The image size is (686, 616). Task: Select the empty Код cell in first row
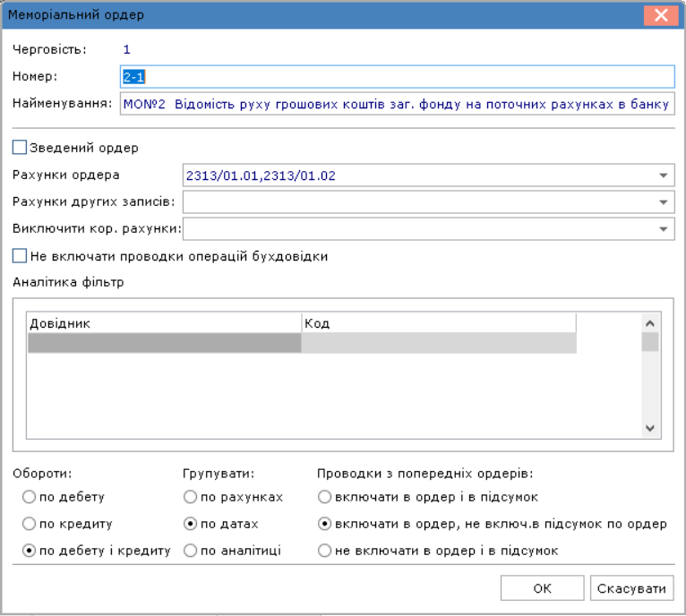439,343
